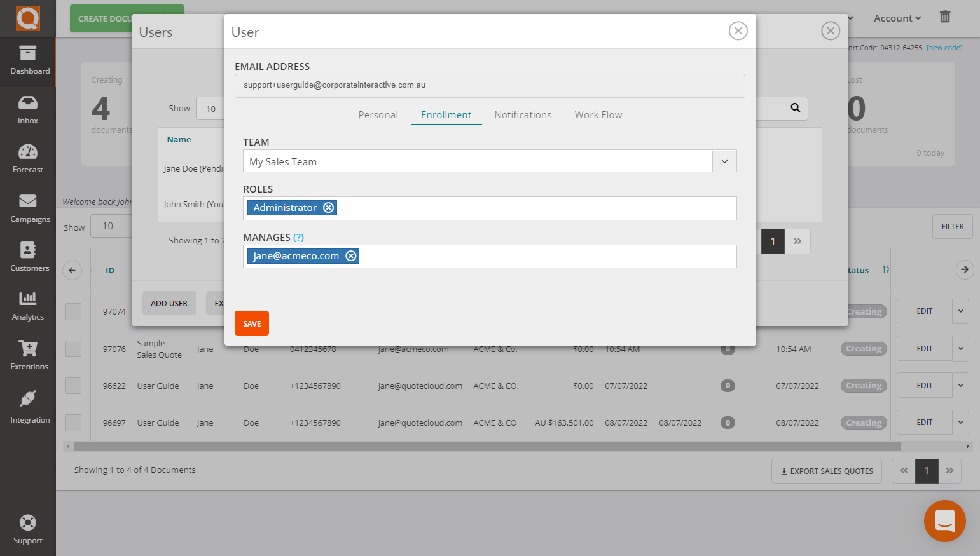This screenshot has width=980, height=556.
Task: Check the box for document 96697
Action: point(73,423)
